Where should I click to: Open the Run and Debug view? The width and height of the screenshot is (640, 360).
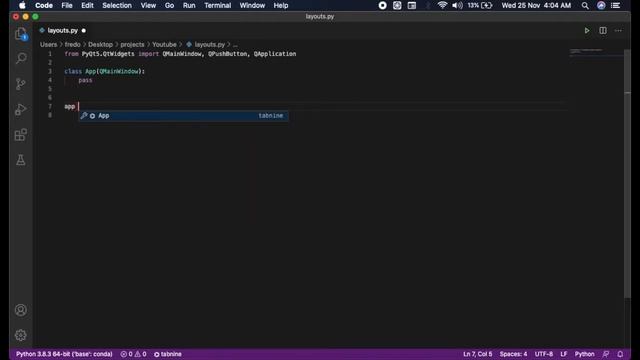click(x=21, y=109)
